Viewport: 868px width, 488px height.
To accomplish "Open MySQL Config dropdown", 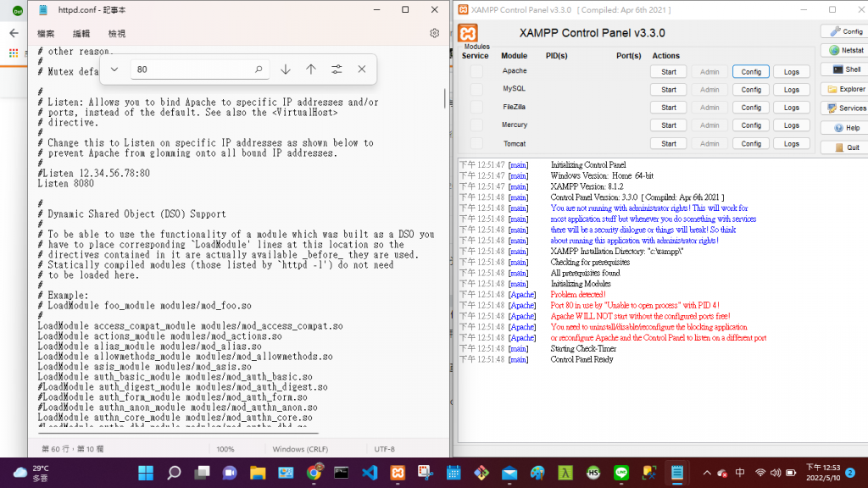I will [751, 90].
